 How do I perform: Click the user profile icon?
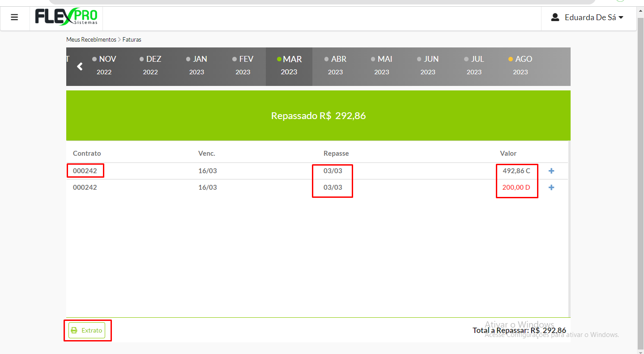(555, 17)
